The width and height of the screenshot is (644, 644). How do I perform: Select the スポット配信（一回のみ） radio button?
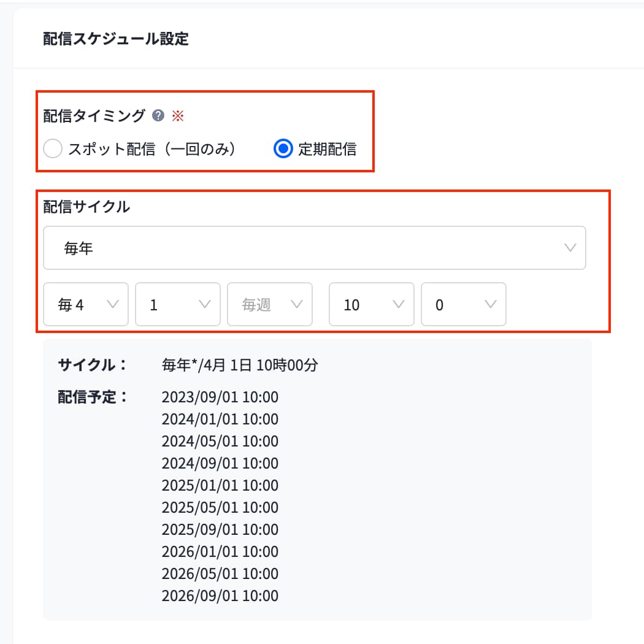click(53, 149)
